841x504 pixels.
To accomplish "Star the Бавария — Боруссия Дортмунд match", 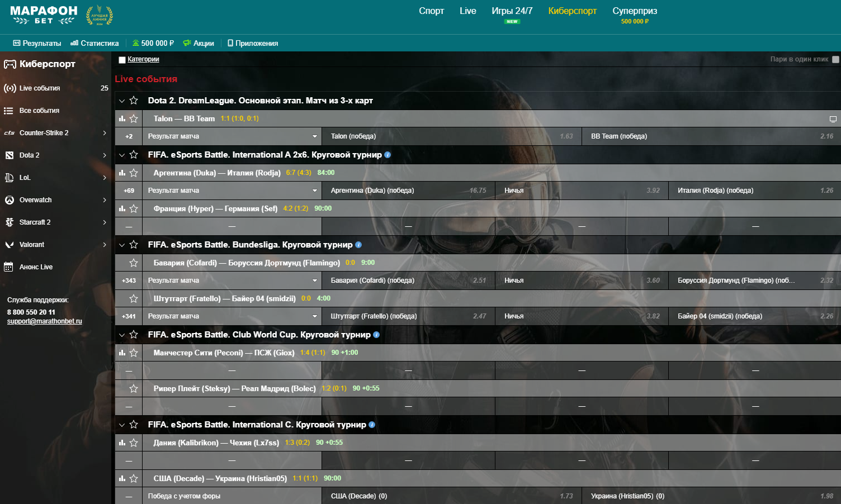I will (134, 263).
